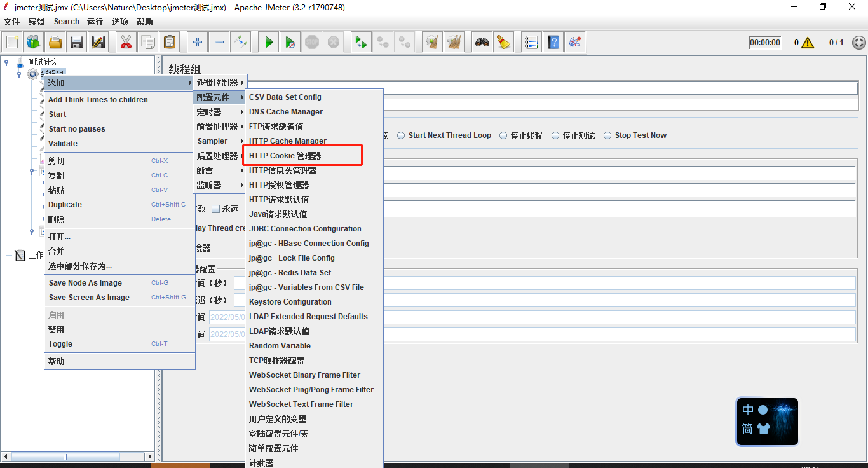868x468 pixels.
Task: Save the test plan with floppy icon
Action: (77, 43)
